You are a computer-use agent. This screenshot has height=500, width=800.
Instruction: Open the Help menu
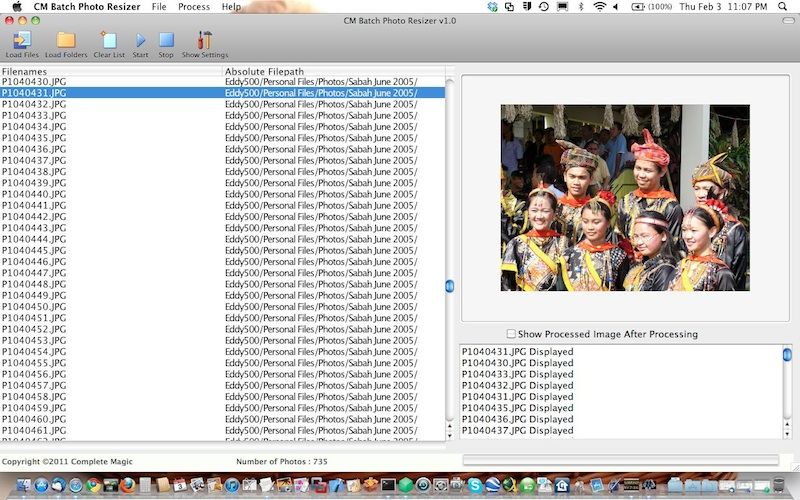pos(231,7)
